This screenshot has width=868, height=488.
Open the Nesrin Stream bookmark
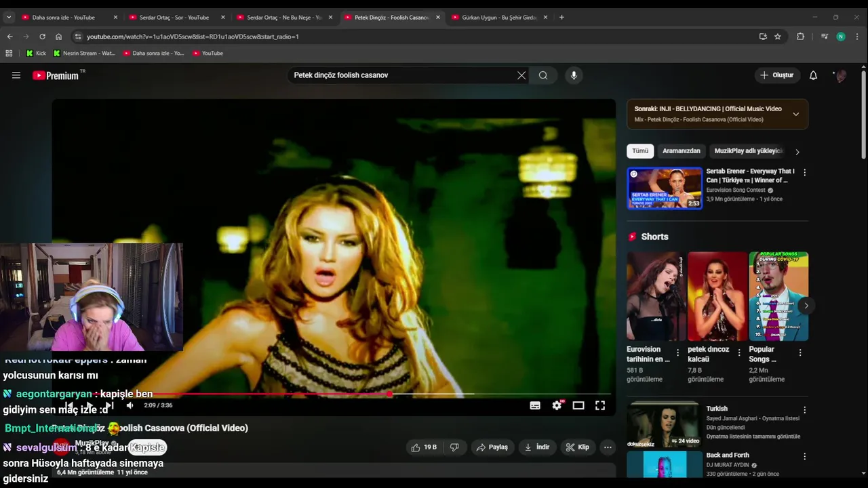(x=84, y=53)
